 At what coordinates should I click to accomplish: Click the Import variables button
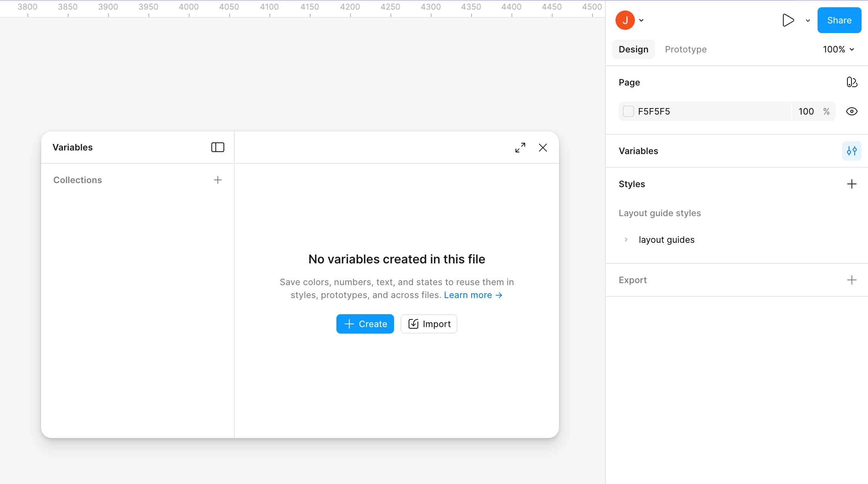(x=429, y=324)
